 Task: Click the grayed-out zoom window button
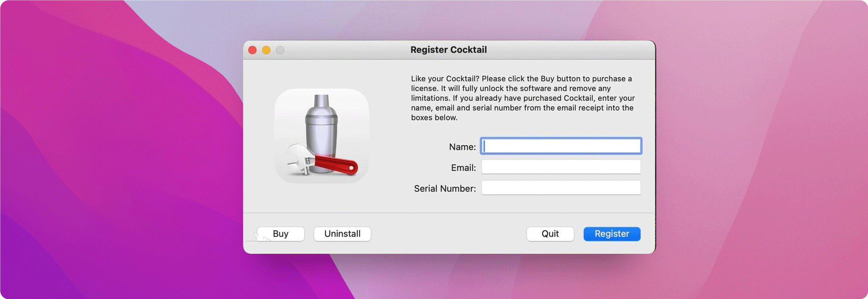click(x=280, y=50)
